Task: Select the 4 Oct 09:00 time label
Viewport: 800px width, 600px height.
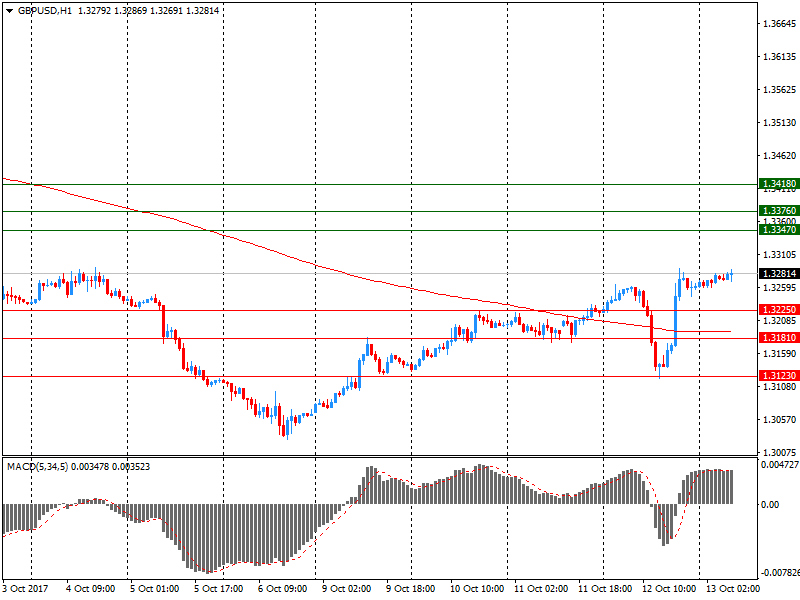Action: (x=91, y=589)
